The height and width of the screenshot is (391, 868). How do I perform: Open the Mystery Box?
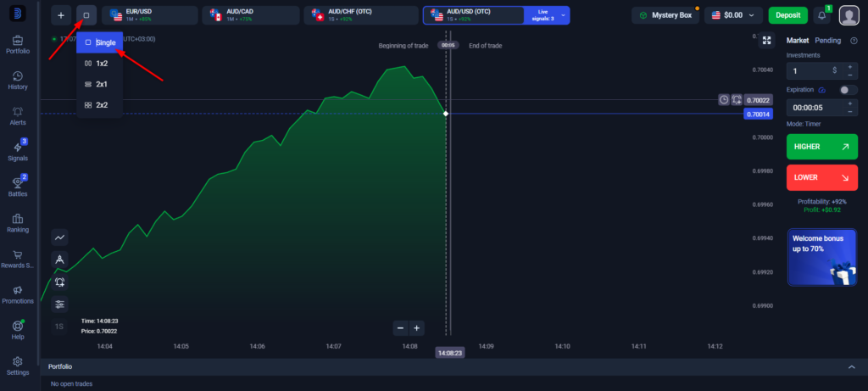coord(665,15)
